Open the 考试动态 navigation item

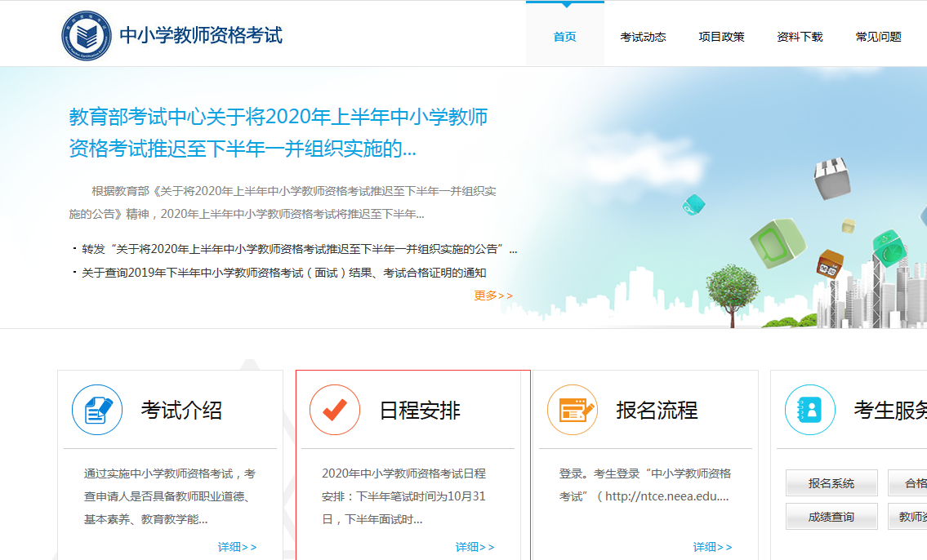644,37
